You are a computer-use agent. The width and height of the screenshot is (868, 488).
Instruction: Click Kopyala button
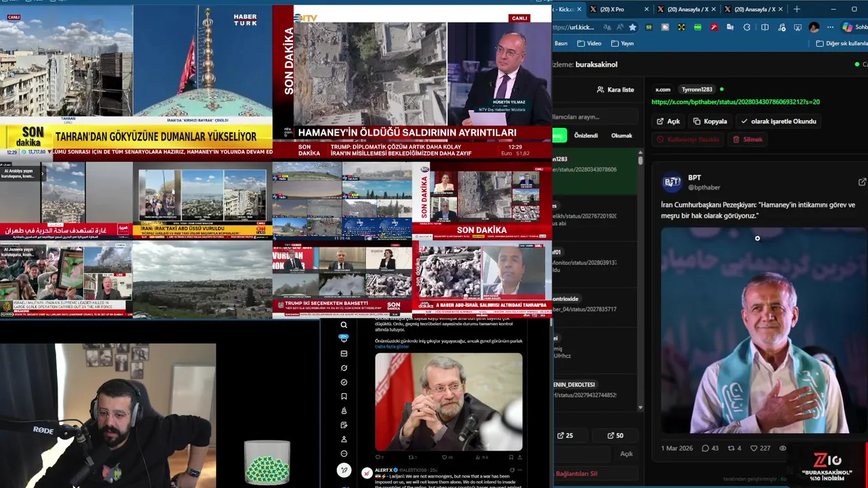click(x=710, y=121)
